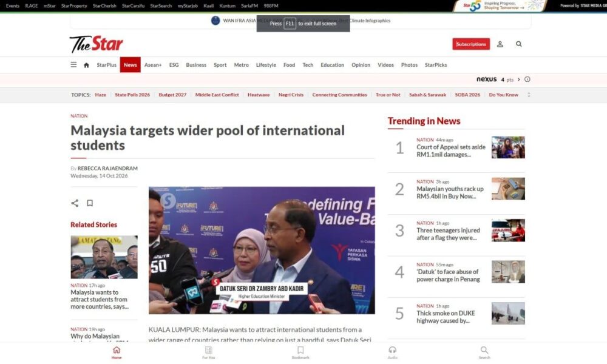Open the True or Not topic

[x=388, y=95]
